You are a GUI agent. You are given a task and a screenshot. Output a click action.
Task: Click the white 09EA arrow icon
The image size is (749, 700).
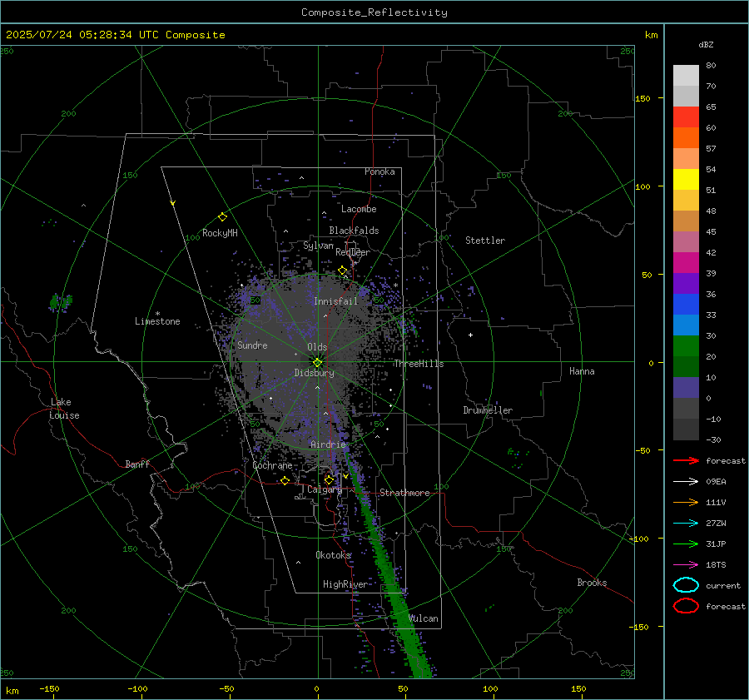[686, 482]
